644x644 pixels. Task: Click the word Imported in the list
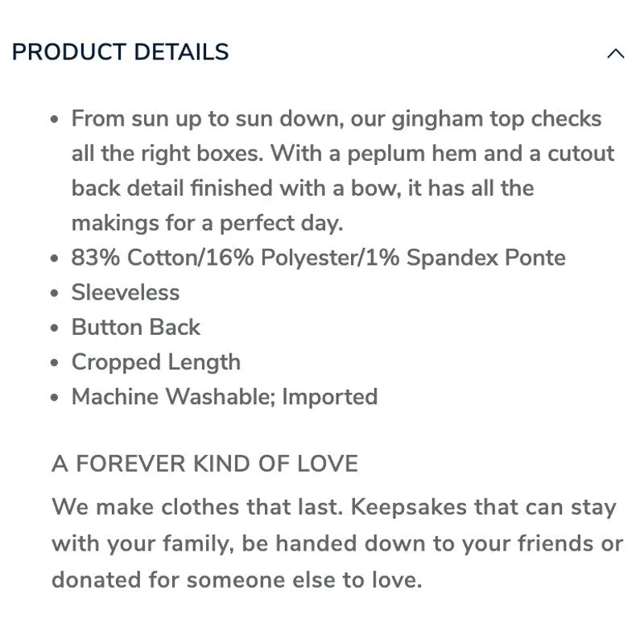[x=330, y=398]
